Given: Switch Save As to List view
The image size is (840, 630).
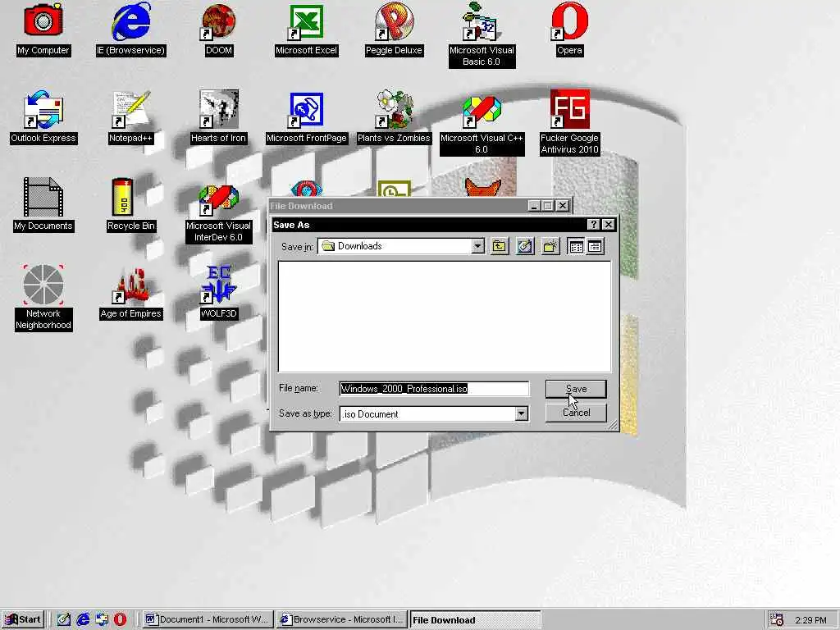Looking at the screenshot, I should pyautogui.click(x=577, y=246).
